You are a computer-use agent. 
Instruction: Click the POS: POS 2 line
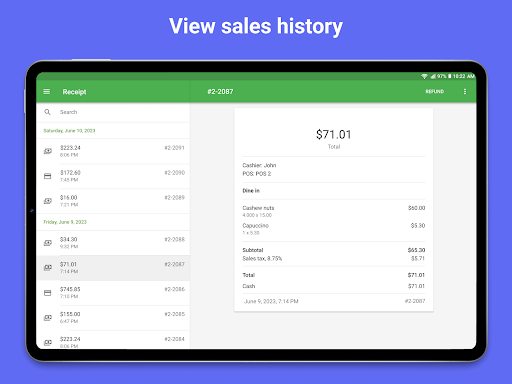[x=257, y=174]
